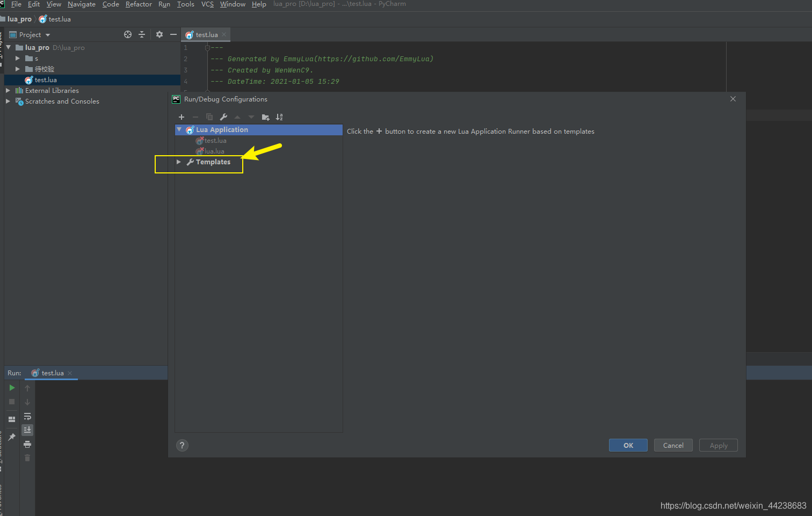
Task: Toggle soft-wrap icon in Run panel
Action: pos(27,417)
